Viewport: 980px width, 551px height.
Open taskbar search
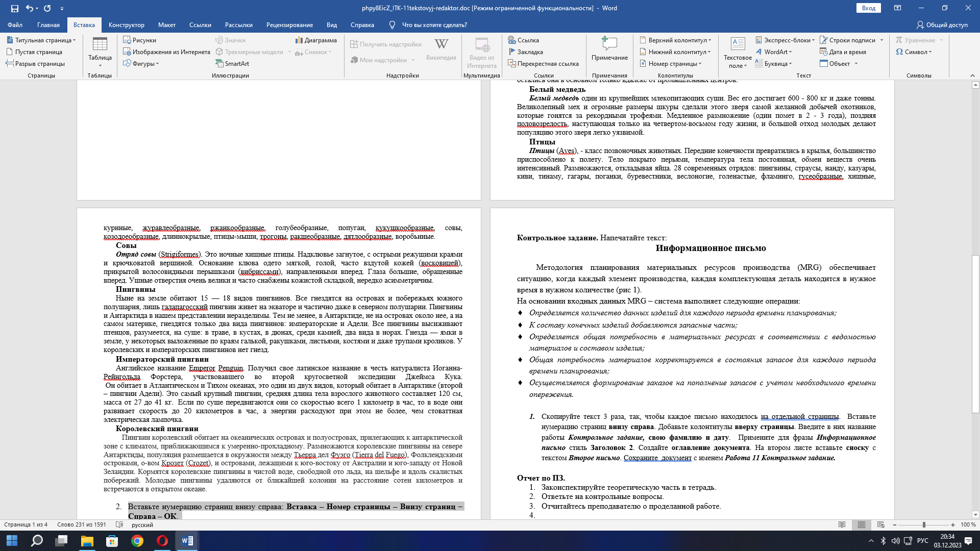[x=37, y=541]
